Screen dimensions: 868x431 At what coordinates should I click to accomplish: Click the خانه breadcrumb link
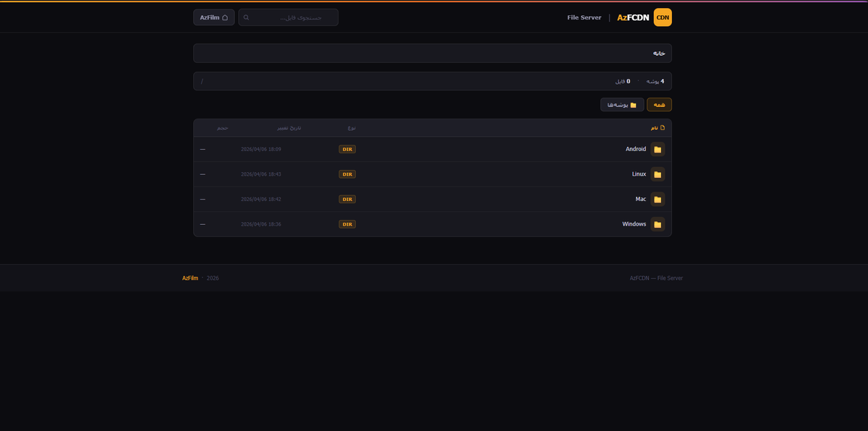coord(659,54)
